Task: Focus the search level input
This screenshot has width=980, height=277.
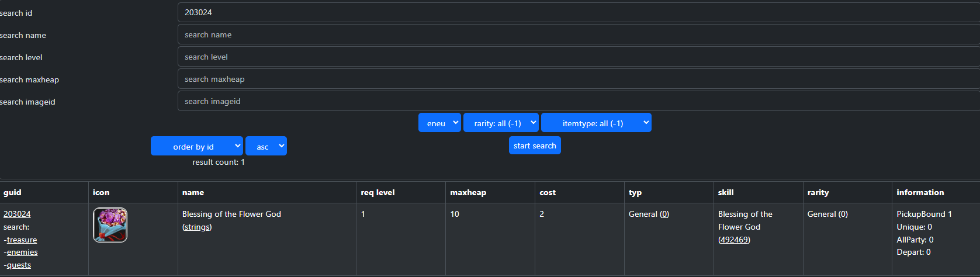Action: [579, 57]
